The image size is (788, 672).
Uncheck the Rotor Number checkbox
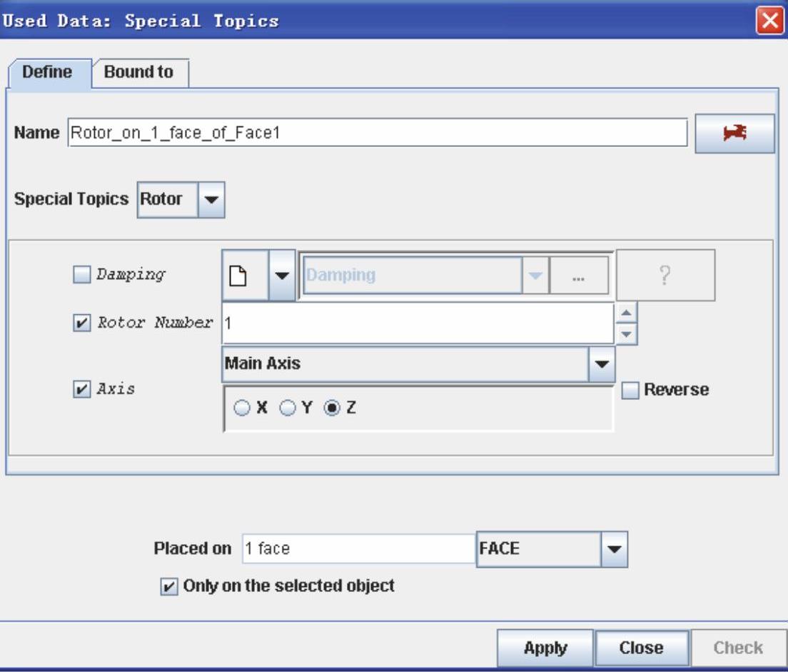82,323
